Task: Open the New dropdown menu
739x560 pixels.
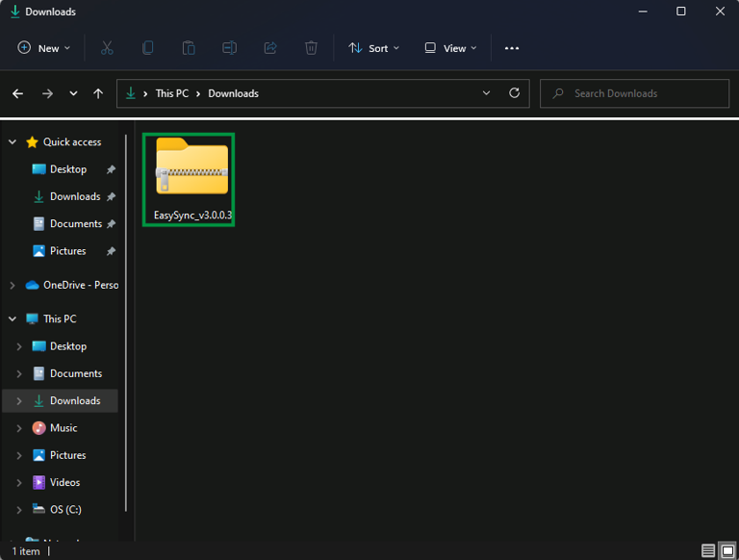Action: tap(44, 48)
